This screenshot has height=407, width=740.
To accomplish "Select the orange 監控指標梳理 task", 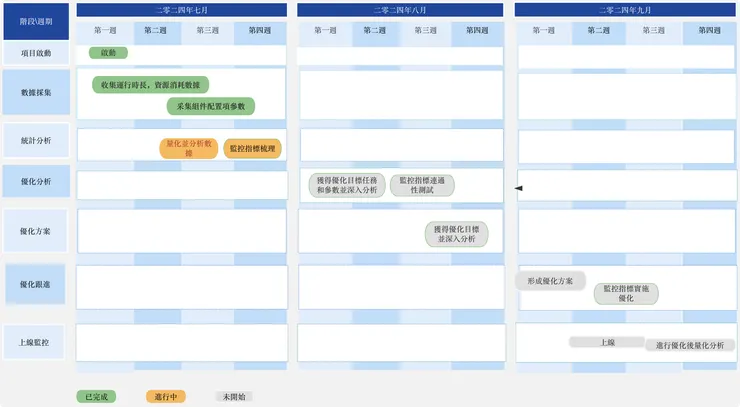I will click(252, 148).
